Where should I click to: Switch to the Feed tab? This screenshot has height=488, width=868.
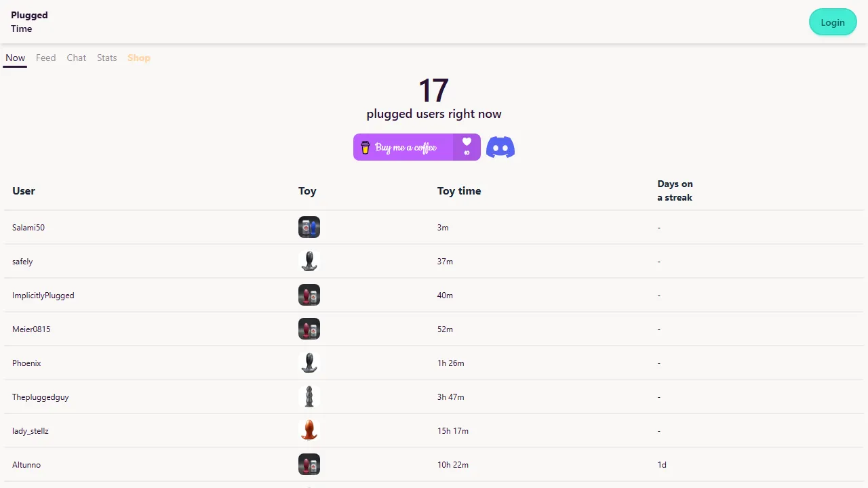(x=45, y=58)
